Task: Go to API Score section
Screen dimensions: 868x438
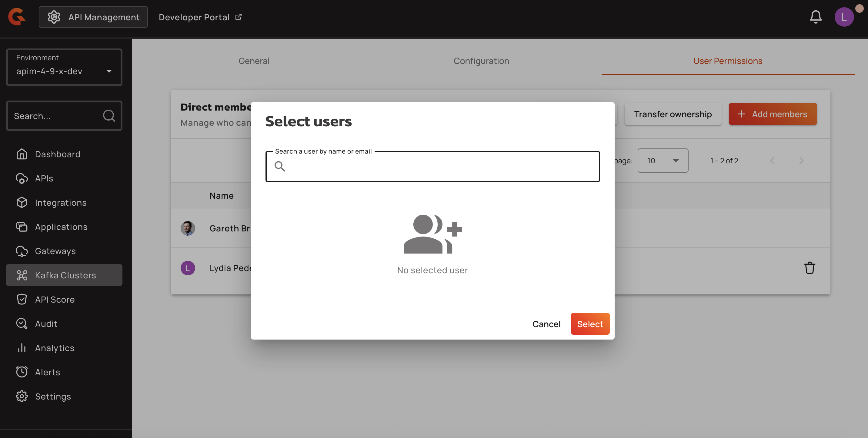Action: coord(55,299)
